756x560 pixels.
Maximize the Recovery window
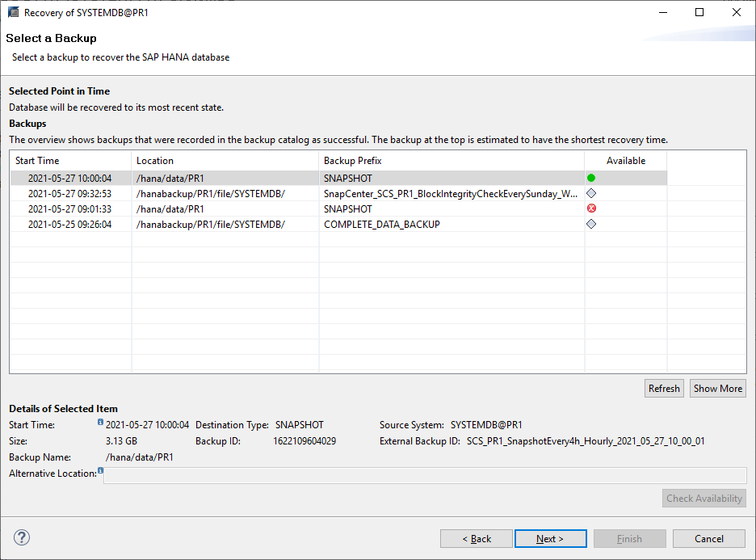click(x=699, y=13)
